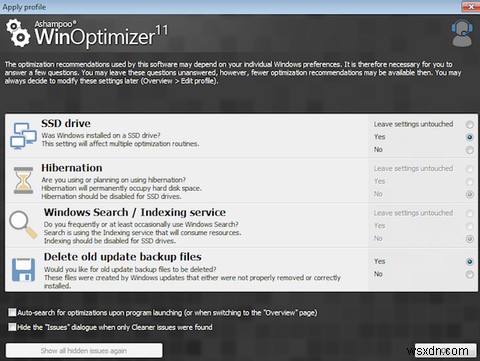Screen dimensions: 480x361
Task: Click the bottom-right confirm button
Action: pos(445,351)
